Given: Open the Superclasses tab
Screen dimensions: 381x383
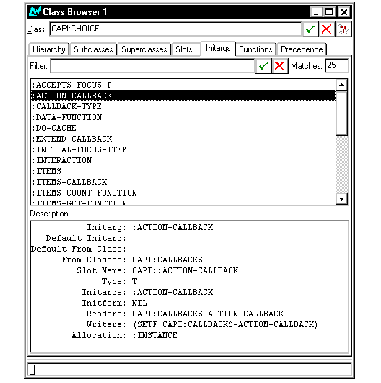Looking at the screenshot, I should click(x=144, y=49).
